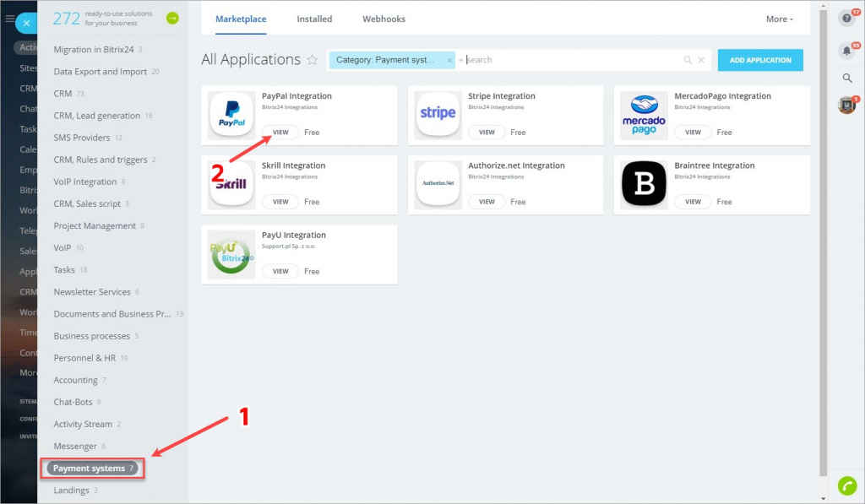Image resolution: width=865 pixels, height=504 pixels.
Task: Open Authorize.net Integration title link
Action: click(x=516, y=165)
